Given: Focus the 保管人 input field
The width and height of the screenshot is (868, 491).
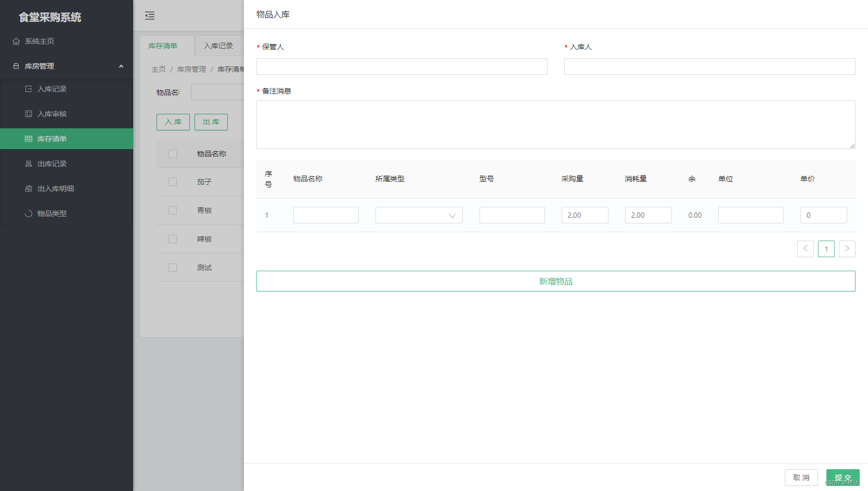Looking at the screenshot, I should click(x=402, y=67).
